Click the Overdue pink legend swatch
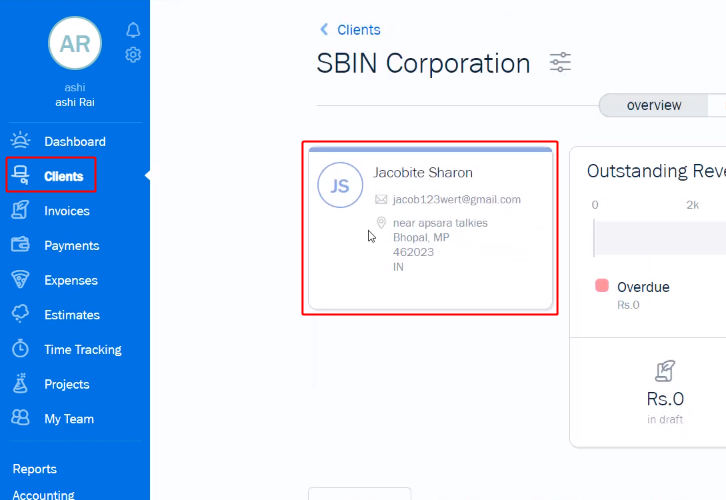 601,285
